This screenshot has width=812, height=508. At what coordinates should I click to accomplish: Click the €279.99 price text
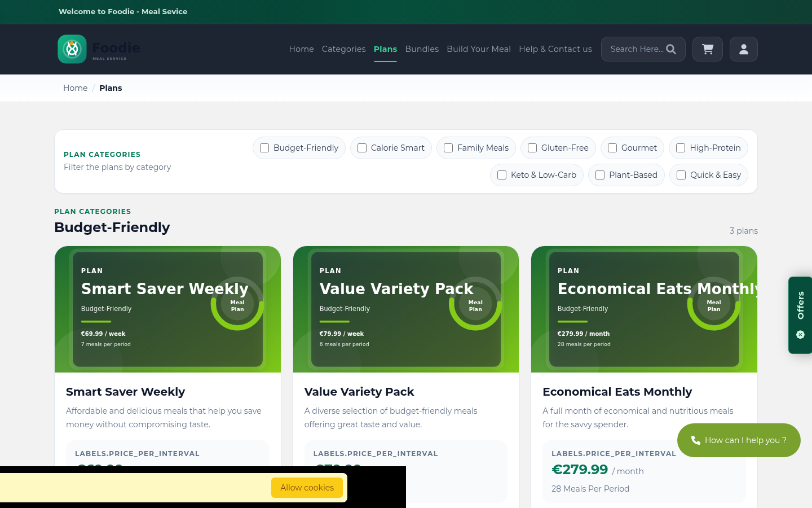580,470
